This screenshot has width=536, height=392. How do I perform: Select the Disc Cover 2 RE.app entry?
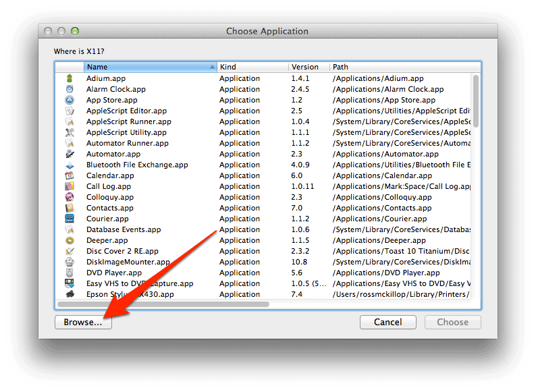click(x=122, y=251)
